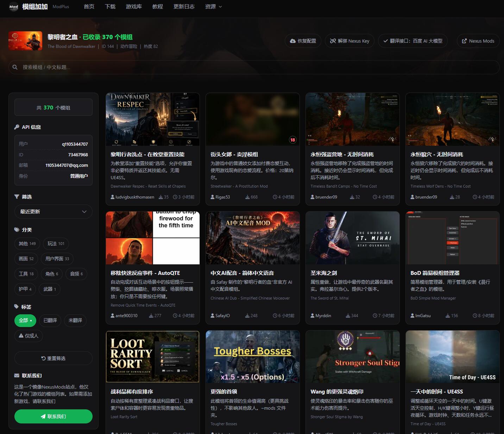Open 永恒强盗营地 - 无时间消耗 title
The image size is (504, 434).
[342, 154]
